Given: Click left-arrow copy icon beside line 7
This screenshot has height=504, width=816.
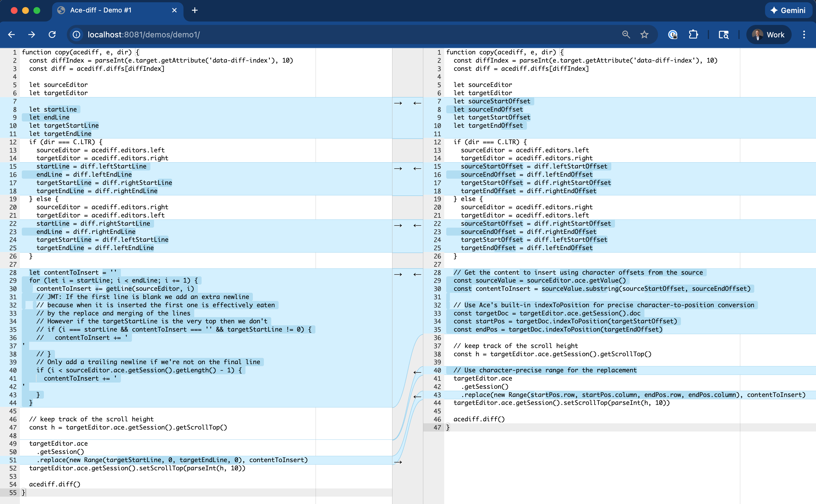Looking at the screenshot, I should [417, 103].
